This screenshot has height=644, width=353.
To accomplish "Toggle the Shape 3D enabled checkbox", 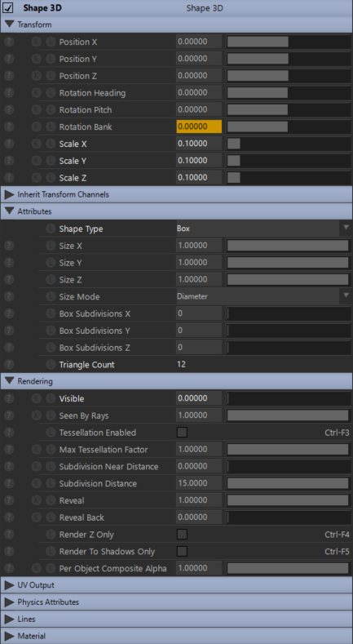I will click(8, 8).
